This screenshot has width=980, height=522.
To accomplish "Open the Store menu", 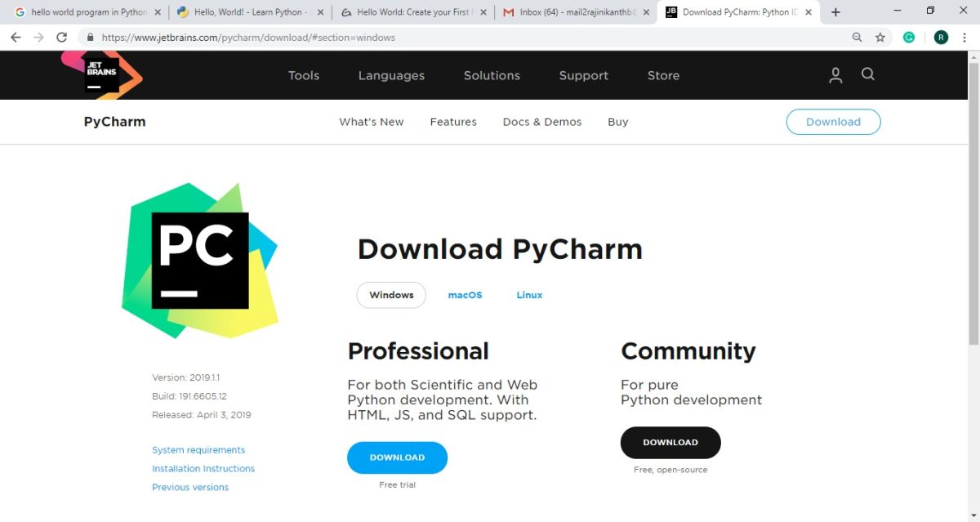I will click(663, 75).
